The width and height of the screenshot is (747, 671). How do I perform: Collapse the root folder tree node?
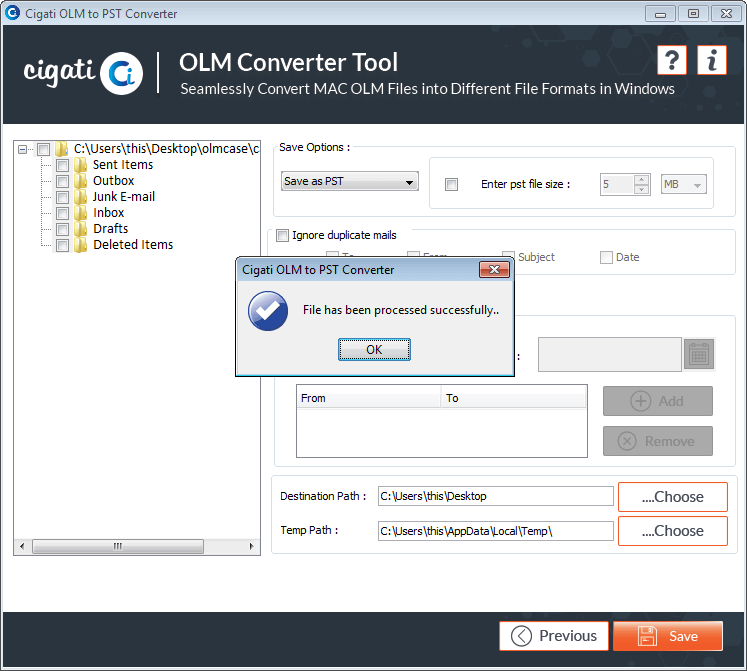pos(22,150)
